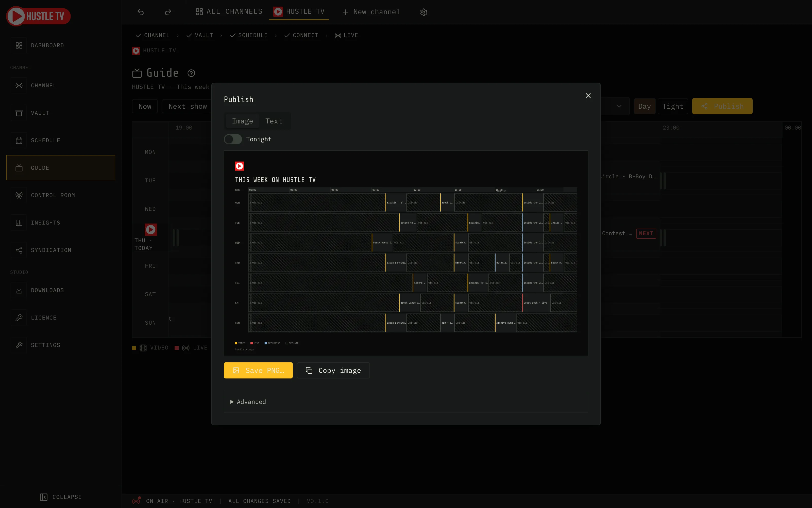Open the Dashboard sidebar icon

pyautogui.click(x=19, y=45)
